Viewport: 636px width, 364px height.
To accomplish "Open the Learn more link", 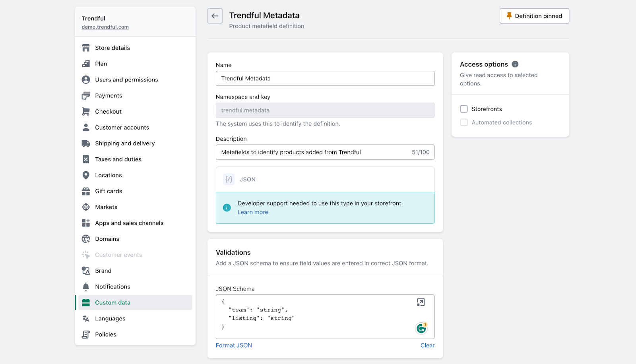I will [253, 212].
